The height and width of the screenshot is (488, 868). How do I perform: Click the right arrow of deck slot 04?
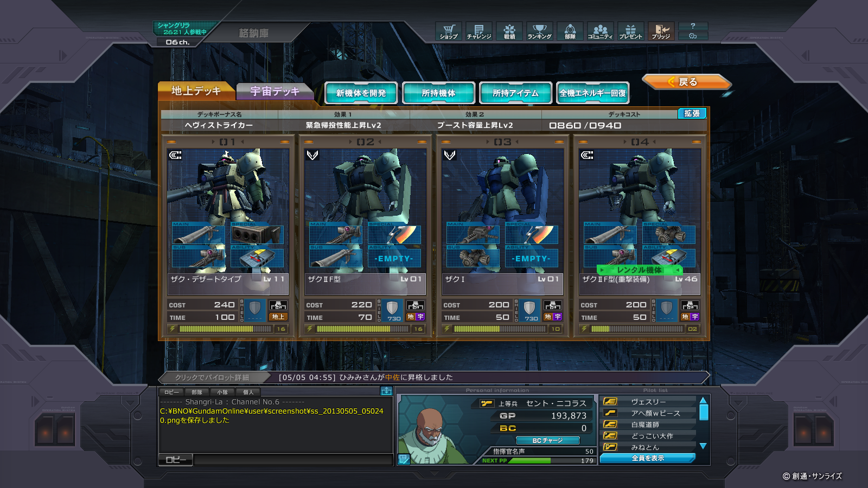pyautogui.click(x=654, y=142)
